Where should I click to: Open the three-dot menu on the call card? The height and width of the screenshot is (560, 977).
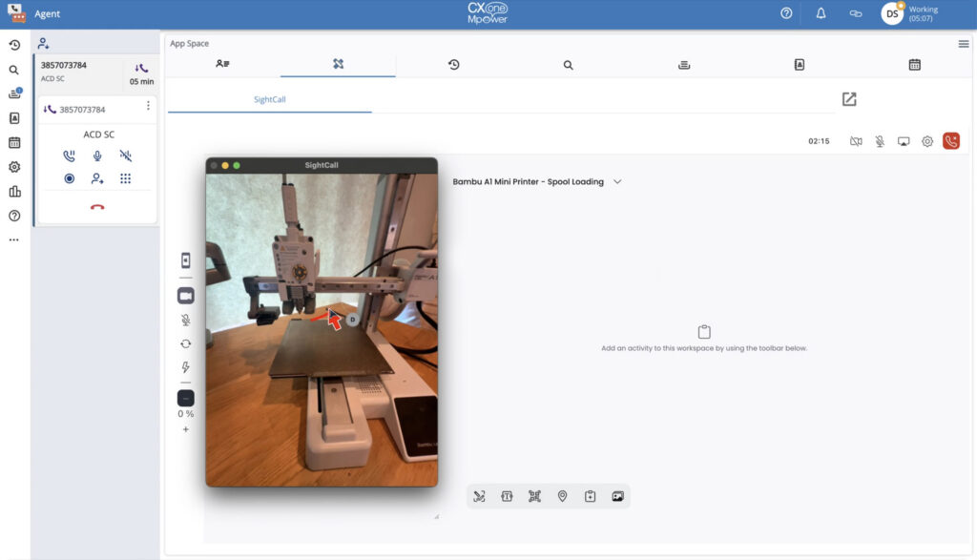[148, 106]
